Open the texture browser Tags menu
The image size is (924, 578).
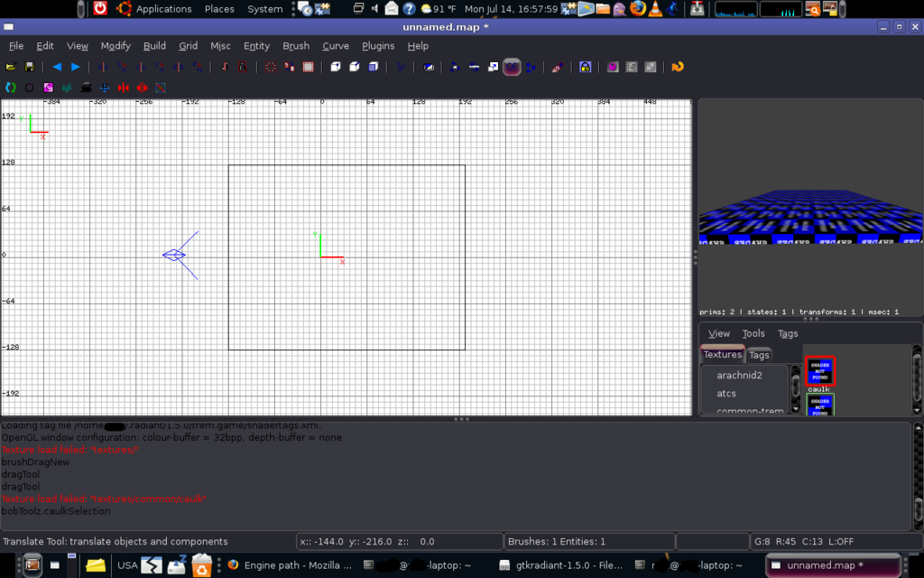788,333
